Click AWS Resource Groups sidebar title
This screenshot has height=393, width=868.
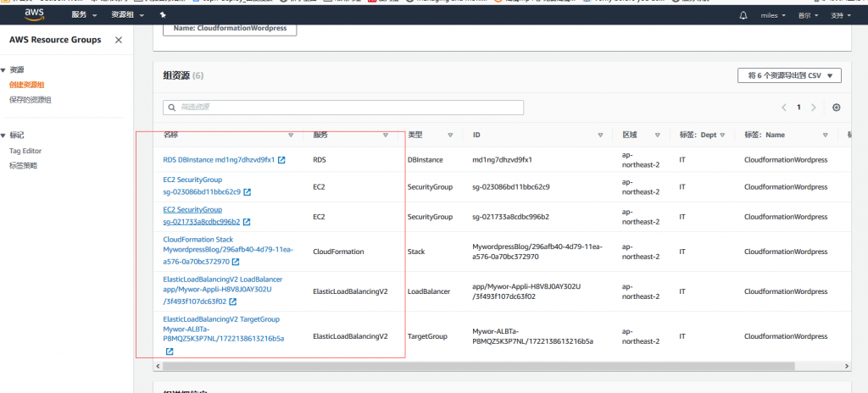pos(55,40)
